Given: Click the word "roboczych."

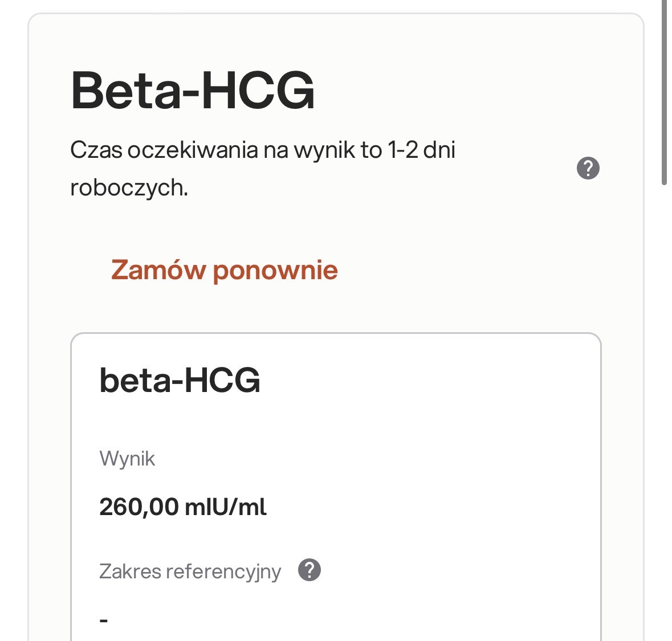Looking at the screenshot, I should (x=129, y=187).
